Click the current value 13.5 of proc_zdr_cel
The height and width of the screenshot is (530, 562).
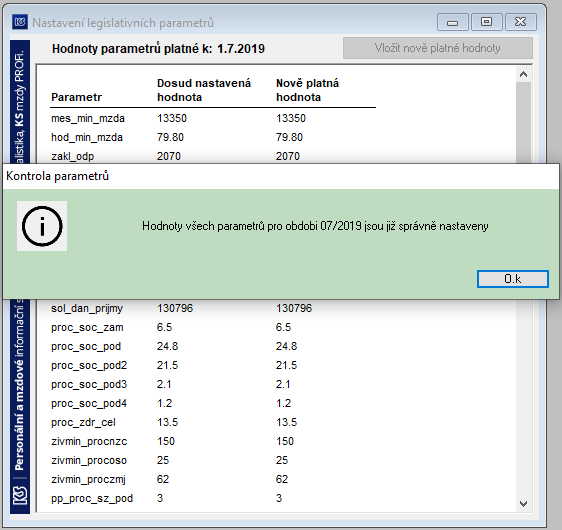[167, 422]
